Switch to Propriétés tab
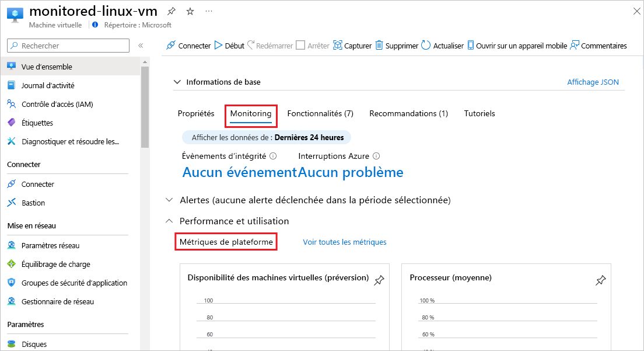 196,113
